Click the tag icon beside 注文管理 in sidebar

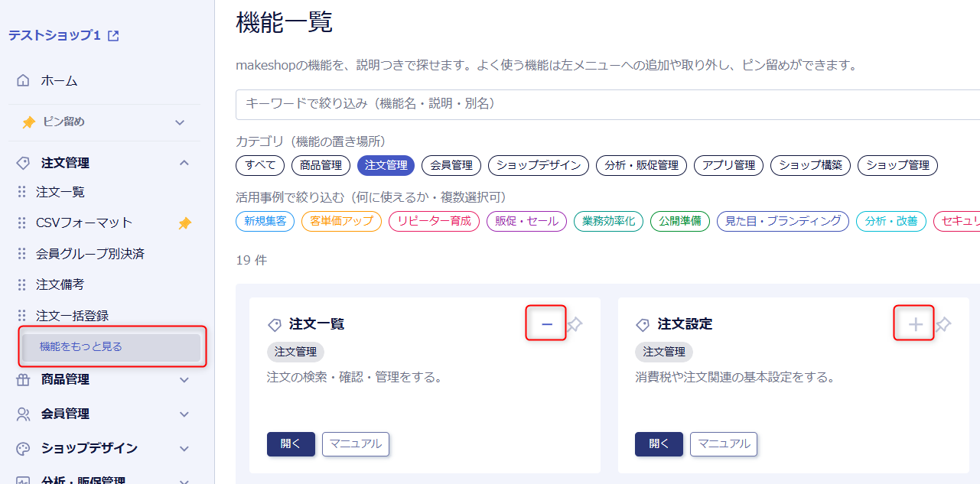click(23, 163)
